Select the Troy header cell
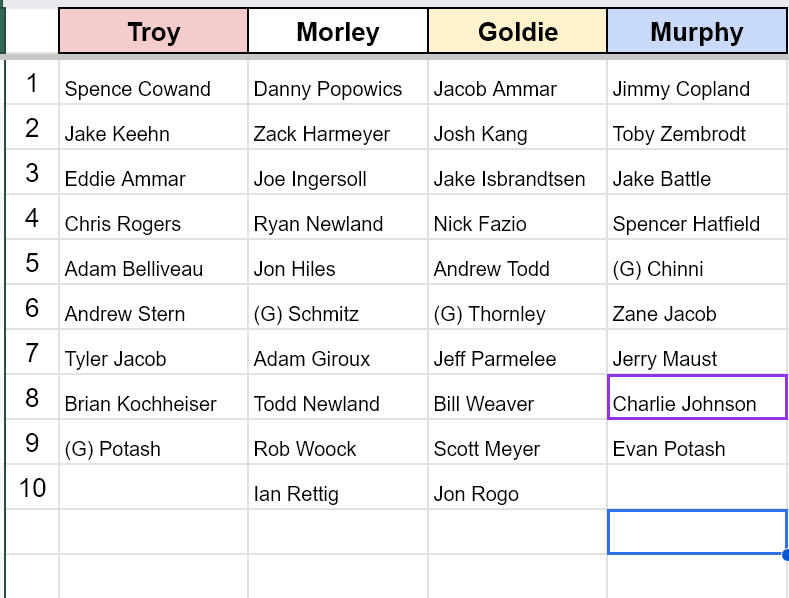This screenshot has height=598, width=789. [153, 31]
